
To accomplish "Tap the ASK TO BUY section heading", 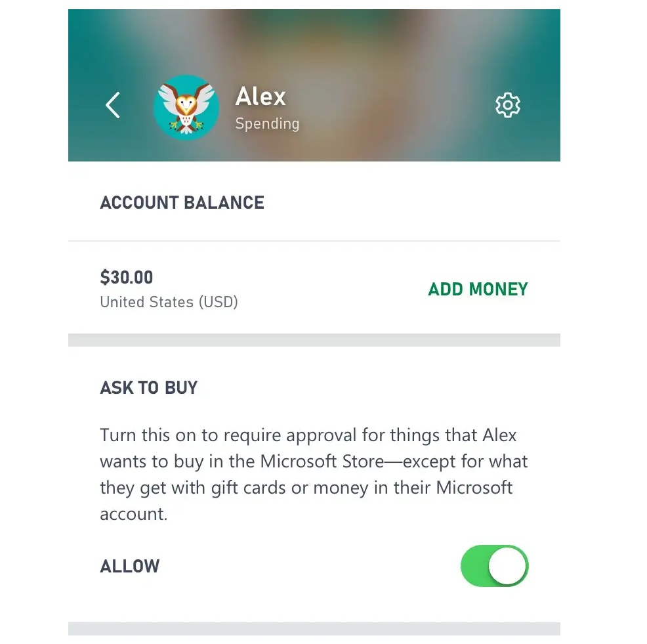I will (148, 388).
